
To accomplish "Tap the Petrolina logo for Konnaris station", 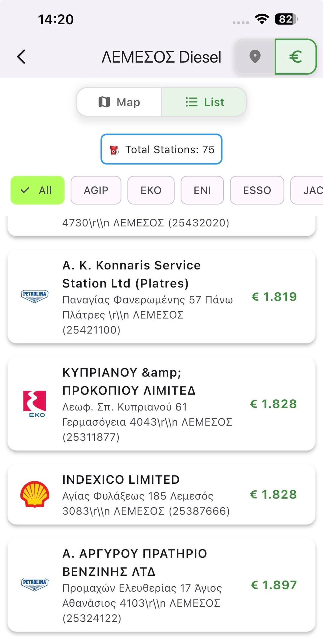I will pos(34,296).
